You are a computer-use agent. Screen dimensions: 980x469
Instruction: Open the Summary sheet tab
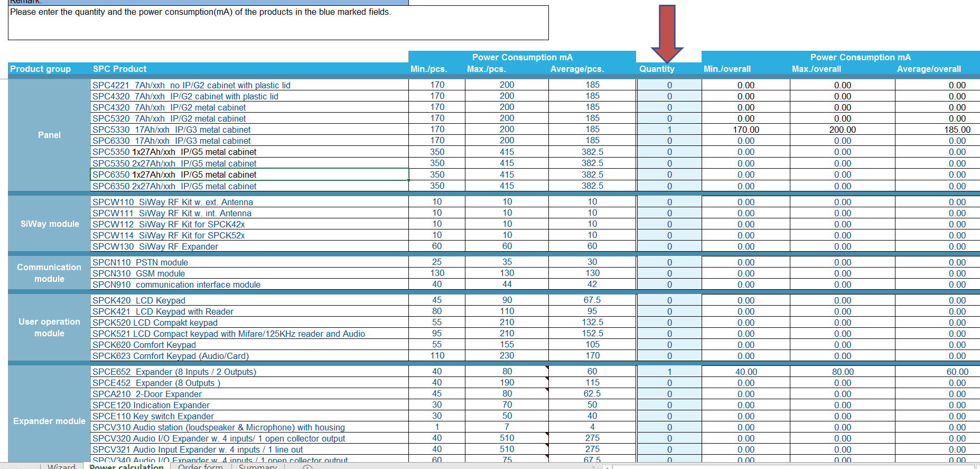coord(257,467)
